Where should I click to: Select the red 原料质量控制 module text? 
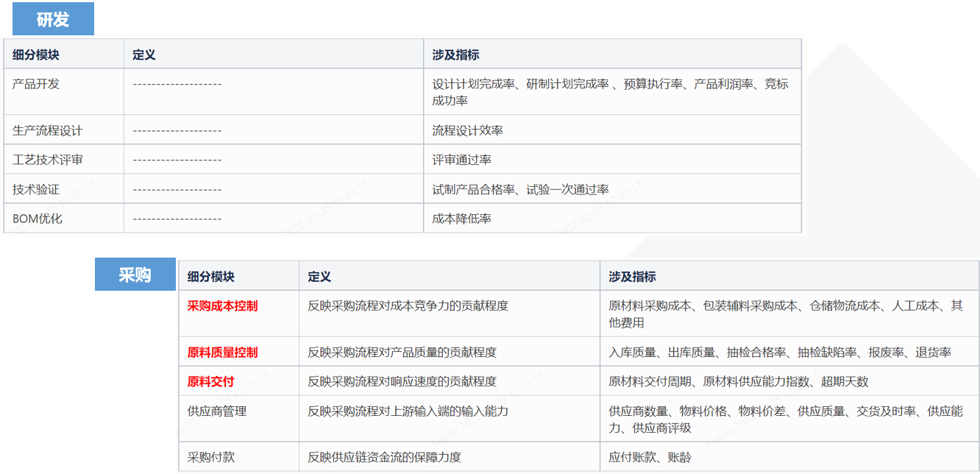point(222,352)
